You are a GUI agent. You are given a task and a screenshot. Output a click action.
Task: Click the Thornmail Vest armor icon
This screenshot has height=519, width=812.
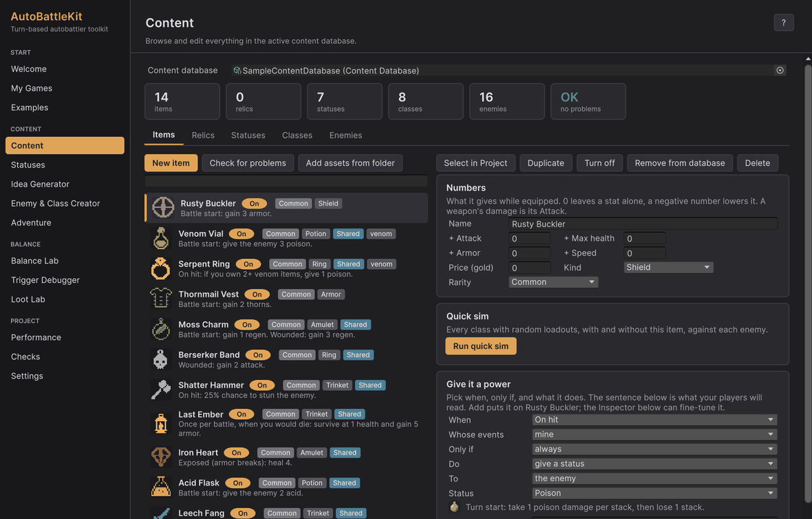click(161, 298)
